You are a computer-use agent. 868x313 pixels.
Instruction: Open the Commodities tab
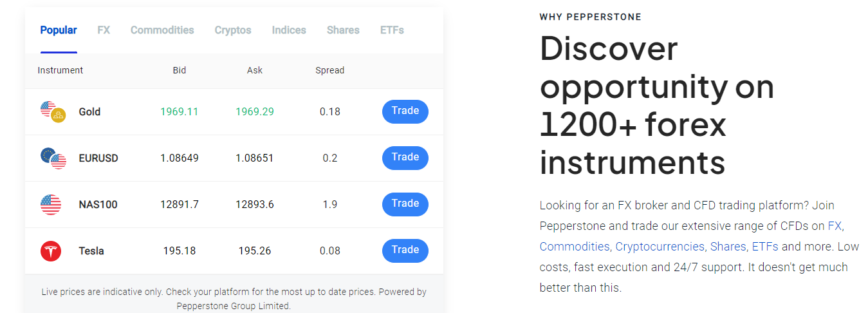[x=162, y=30]
